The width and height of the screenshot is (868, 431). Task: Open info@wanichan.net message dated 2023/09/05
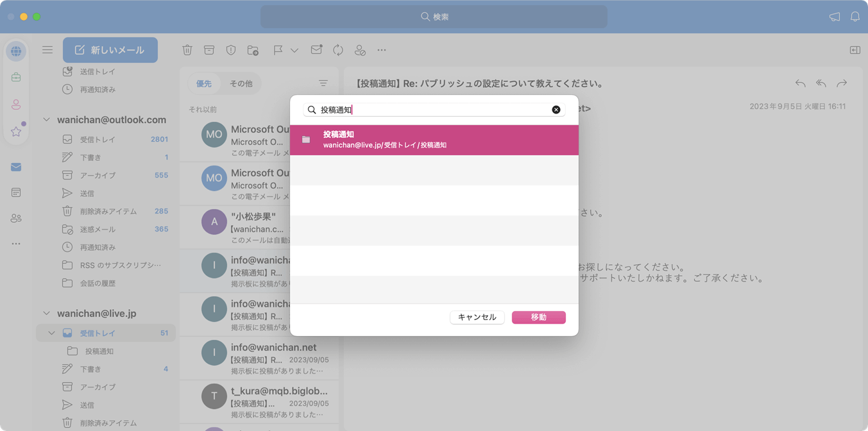(259, 359)
